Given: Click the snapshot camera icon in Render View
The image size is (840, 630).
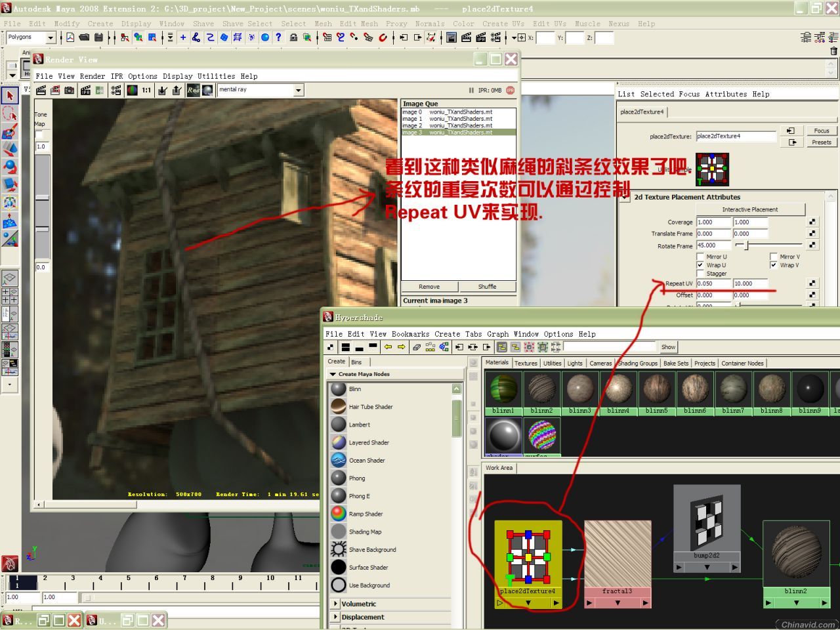Looking at the screenshot, I should pyautogui.click(x=70, y=90).
